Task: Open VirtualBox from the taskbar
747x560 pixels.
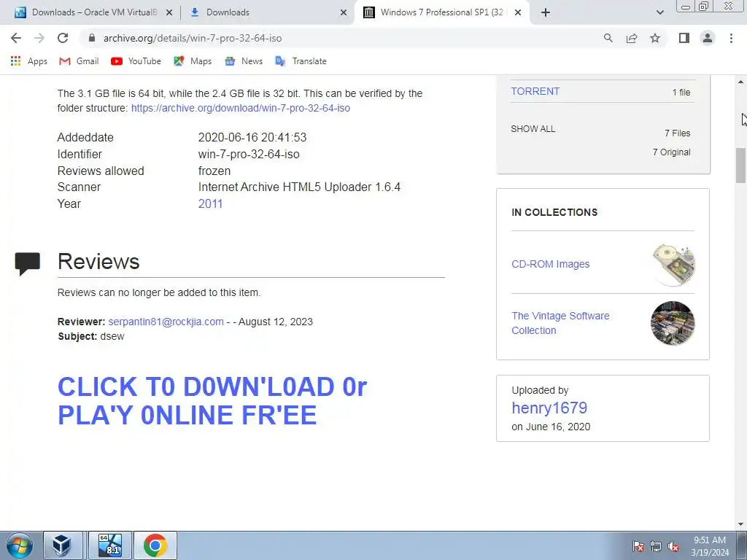Action: click(x=62, y=545)
